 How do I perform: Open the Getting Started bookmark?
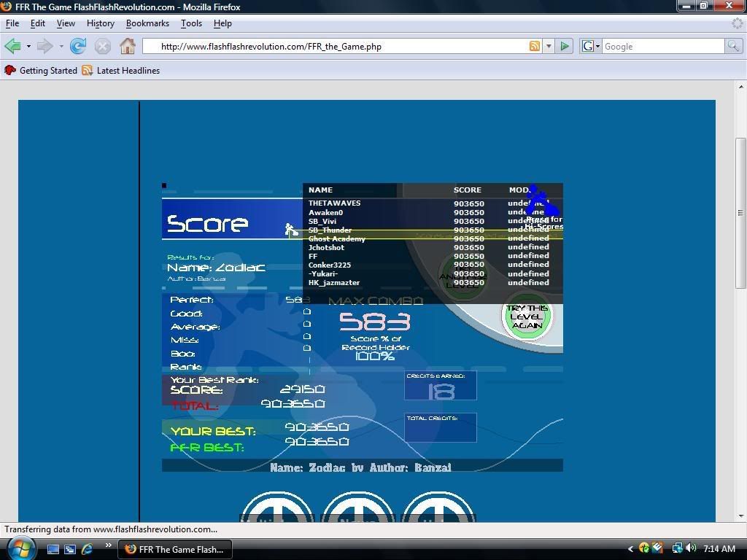click(42, 71)
